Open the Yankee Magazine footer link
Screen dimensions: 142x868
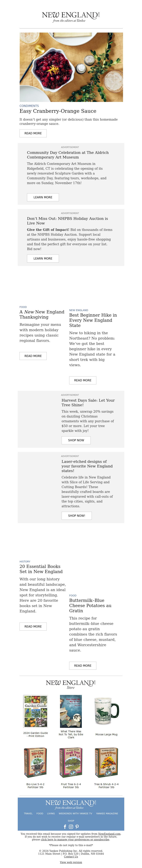pos(107,813)
